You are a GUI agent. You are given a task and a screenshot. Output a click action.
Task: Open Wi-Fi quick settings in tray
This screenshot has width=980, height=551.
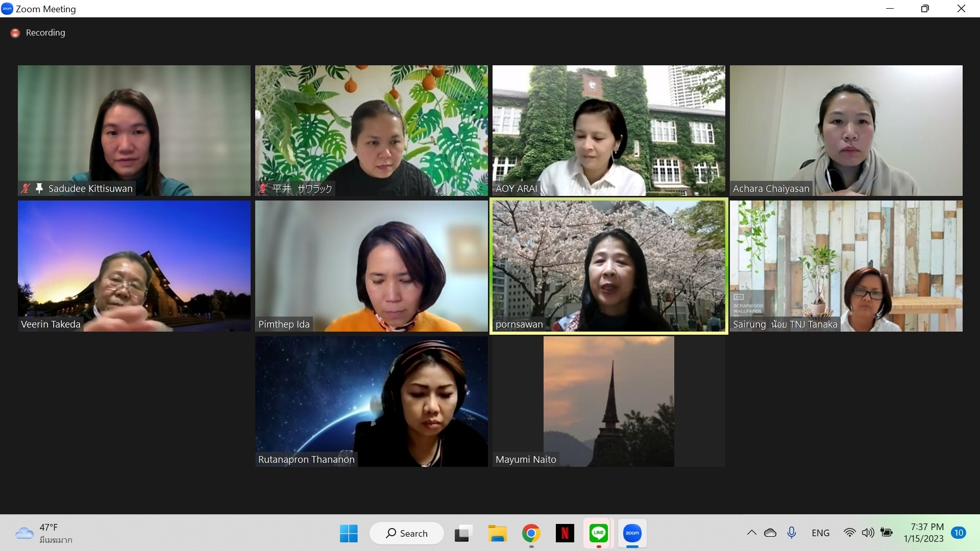[x=849, y=533]
